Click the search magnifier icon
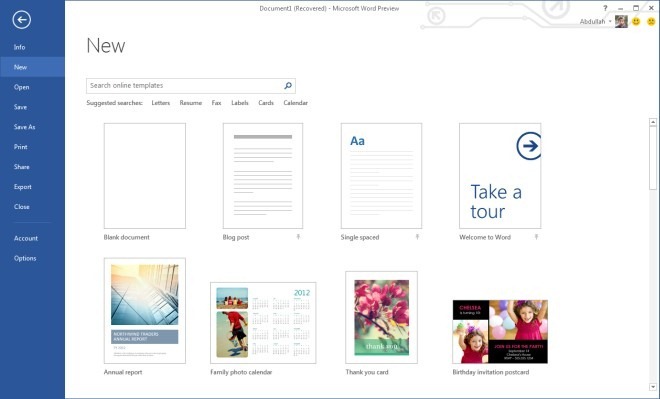 point(288,85)
